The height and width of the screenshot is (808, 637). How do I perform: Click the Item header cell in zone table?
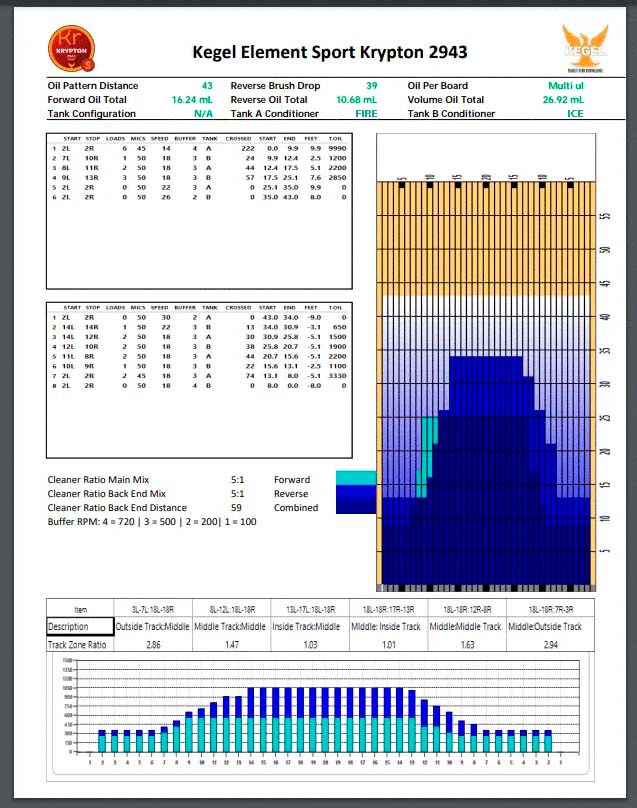pyautogui.click(x=80, y=610)
